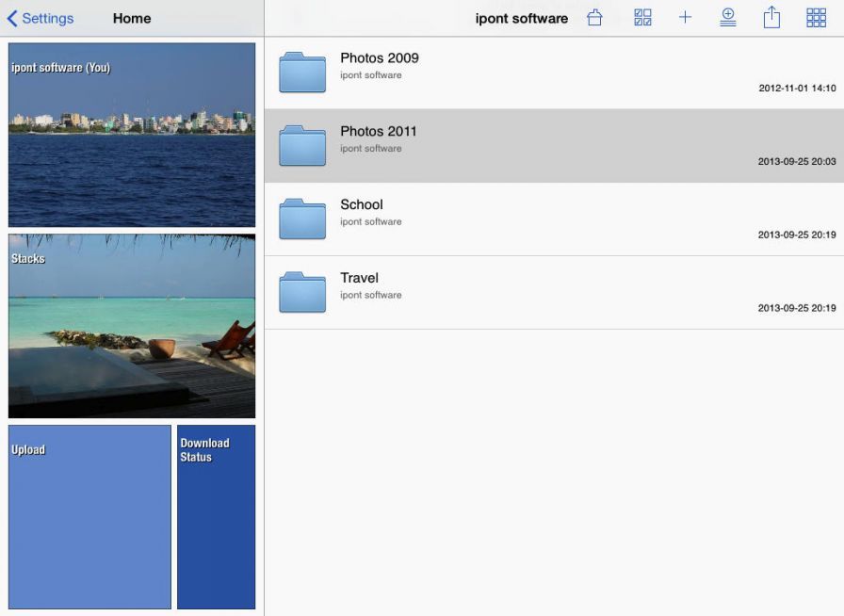Screen dimensions: 844x616
Task: Select the Photos 2011 folder name
Action: 378,131
